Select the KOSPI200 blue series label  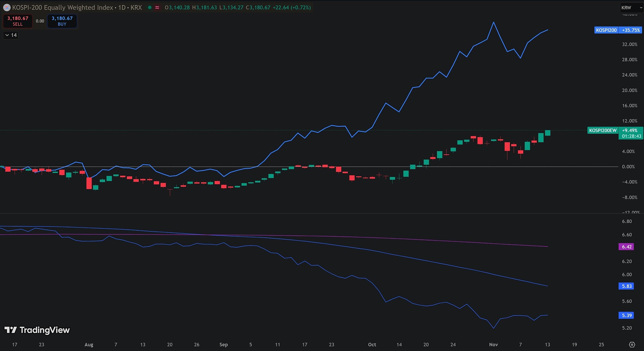606,30
